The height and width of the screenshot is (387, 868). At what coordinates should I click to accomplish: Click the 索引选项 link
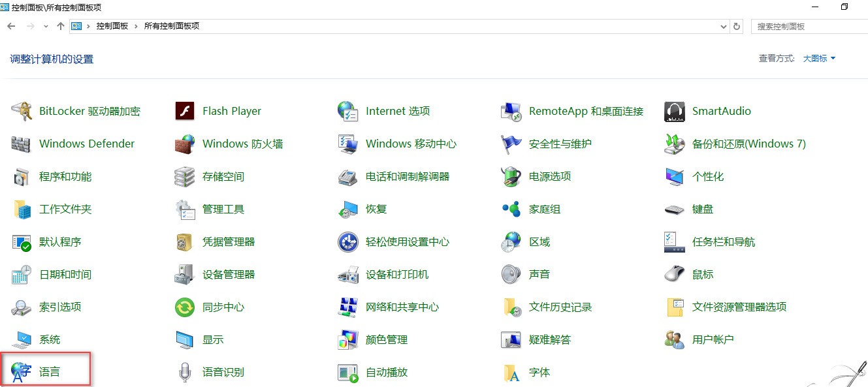[x=60, y=307]
